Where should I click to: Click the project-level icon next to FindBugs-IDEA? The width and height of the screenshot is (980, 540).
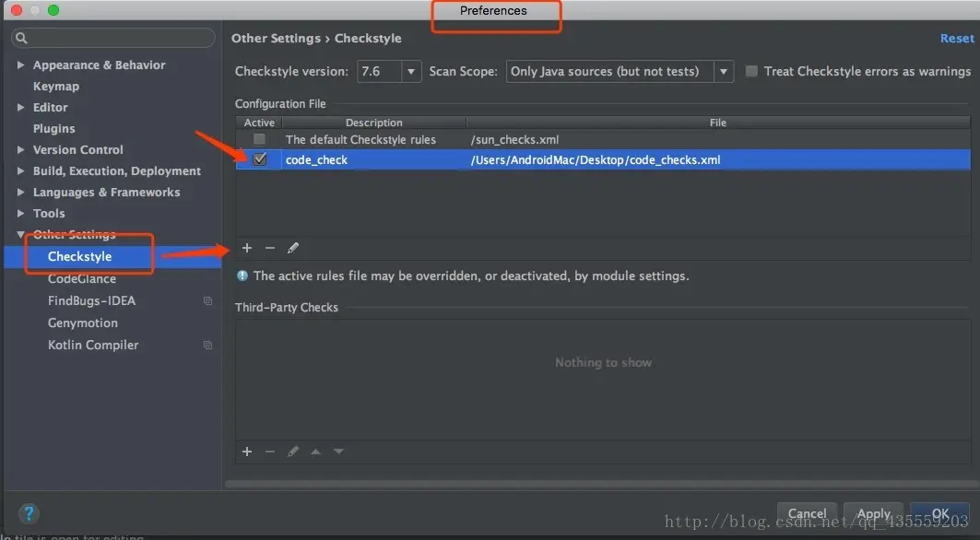click(x=207, y=300)
